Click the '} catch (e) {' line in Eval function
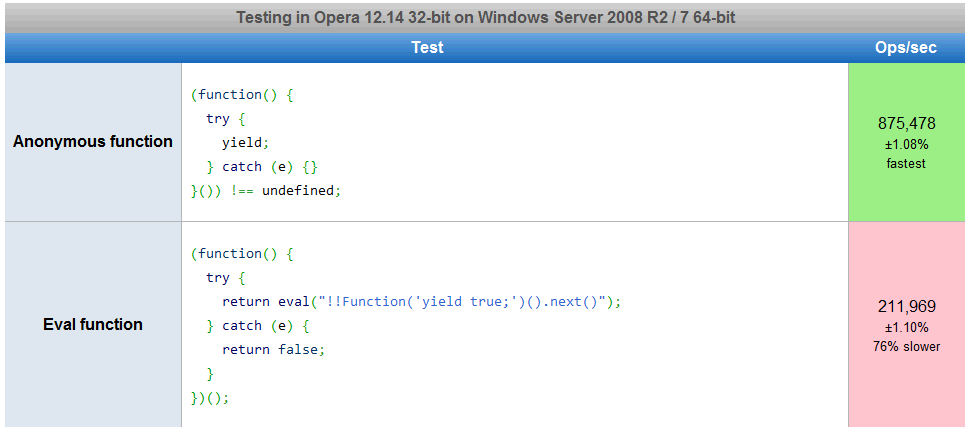 click(x=258, y=326)
